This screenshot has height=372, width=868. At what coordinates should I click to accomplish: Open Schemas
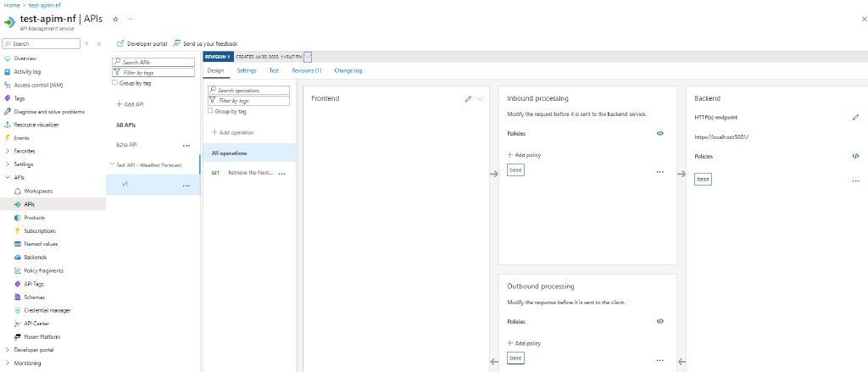pyautogui.click(x=34, y=297)
